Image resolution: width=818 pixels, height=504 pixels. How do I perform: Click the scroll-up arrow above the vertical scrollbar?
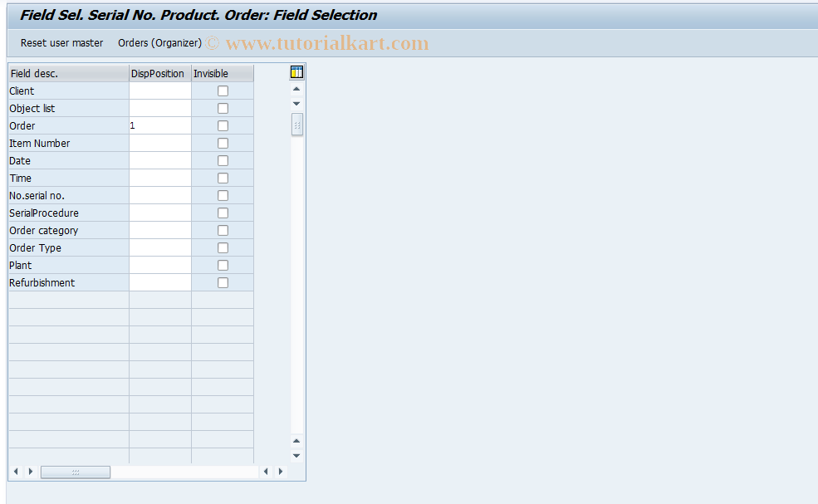(296, 89)
